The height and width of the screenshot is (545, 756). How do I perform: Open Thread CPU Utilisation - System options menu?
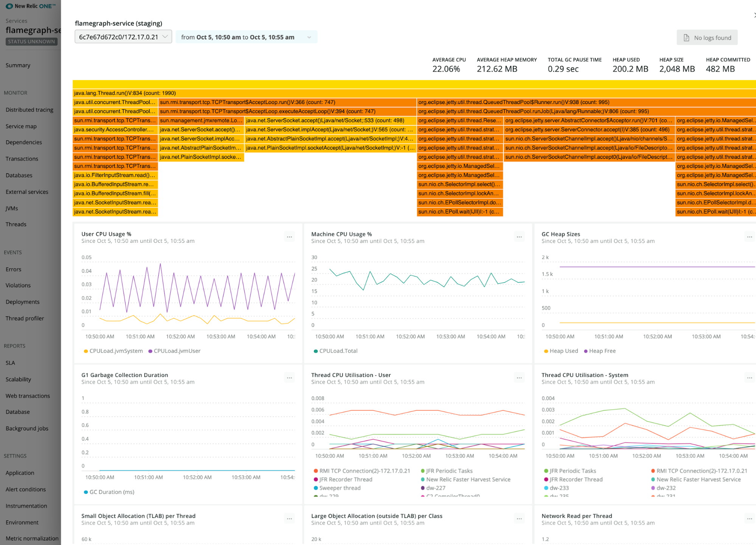click(x=749, y=378)
